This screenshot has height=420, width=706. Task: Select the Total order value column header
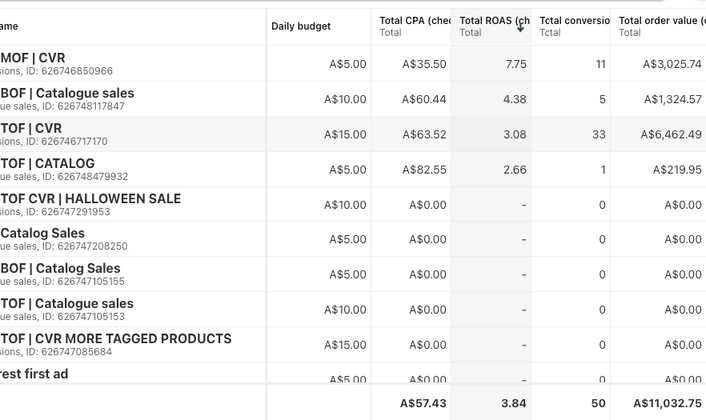click(x=660, y=21)
